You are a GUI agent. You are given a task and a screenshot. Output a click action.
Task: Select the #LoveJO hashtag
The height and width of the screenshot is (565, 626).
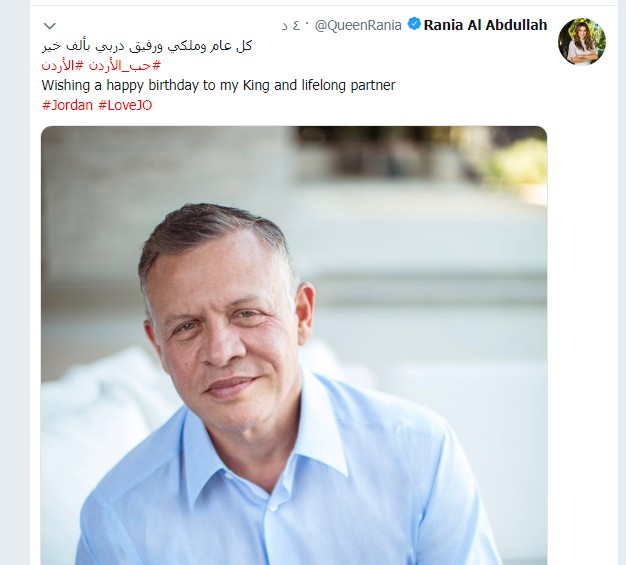(x=125, y=105)
